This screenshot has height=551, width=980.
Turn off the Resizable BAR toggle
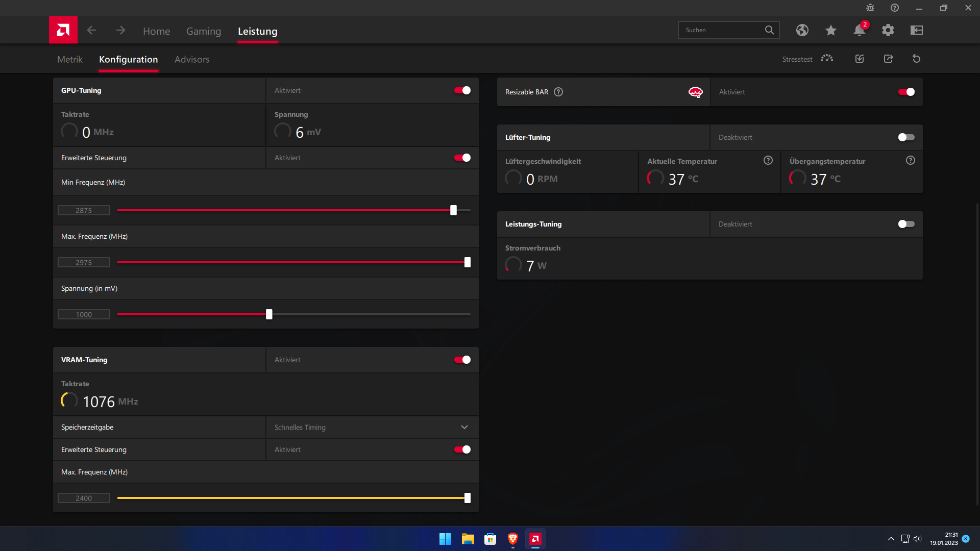click(x=906, y=92)
